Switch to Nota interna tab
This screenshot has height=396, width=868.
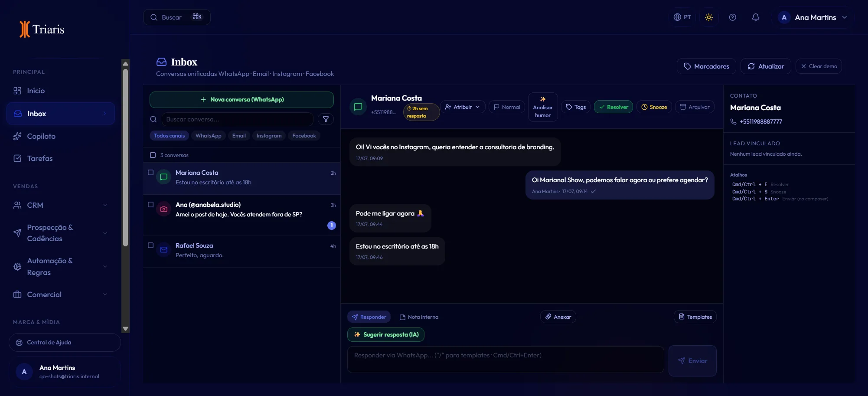(419, 317)
